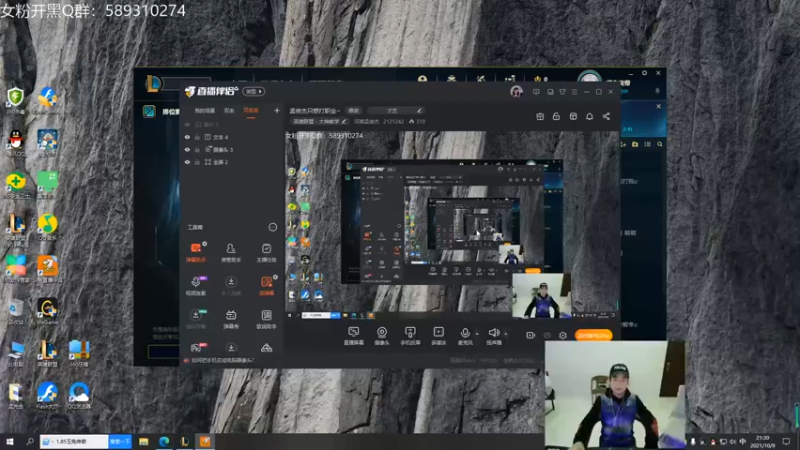Image resolution: width=800 pixels, height=450 pixels.
Task: Hide the 文本 4 layer
Action: (187, 137)
